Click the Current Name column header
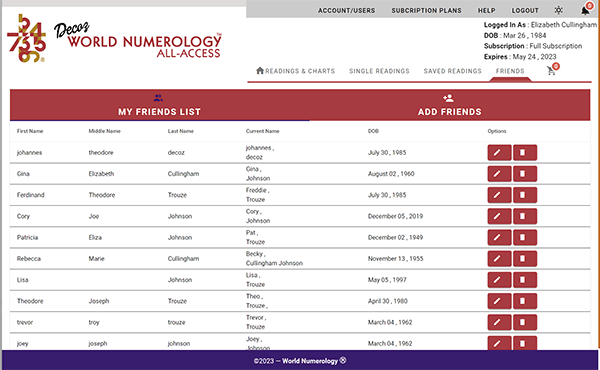Image resolution: width=600 pixels, height=370 pixels. click(262, 131)
